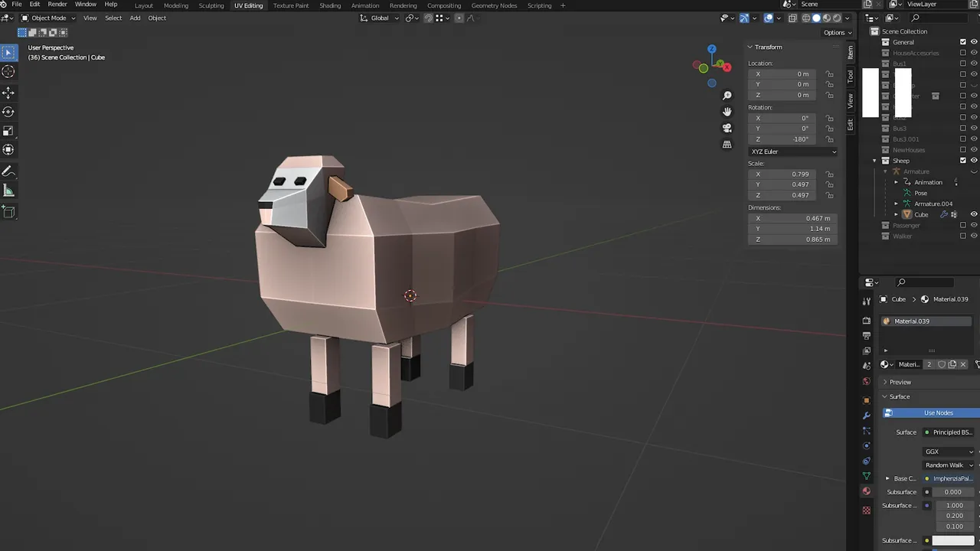Select the Cursor tool

(x=8, y=72)
